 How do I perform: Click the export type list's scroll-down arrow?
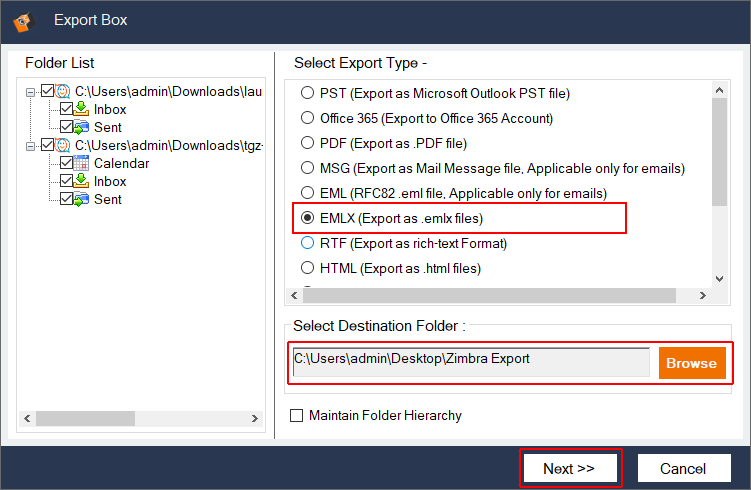point(719,279)
